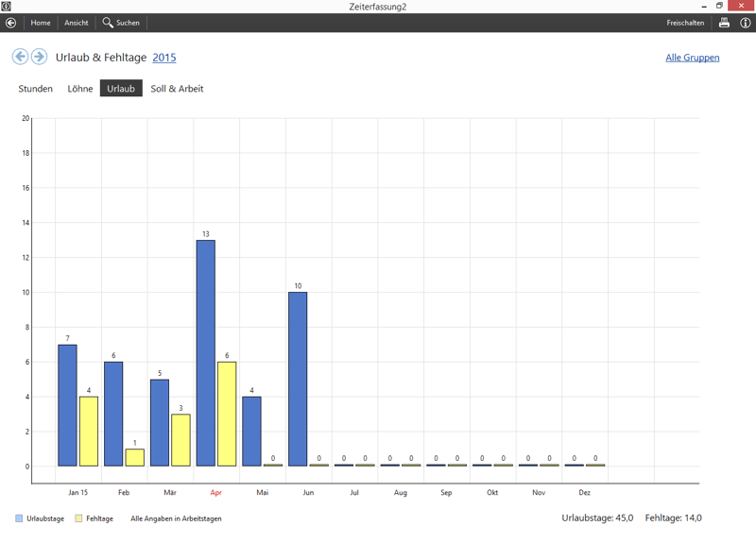Select the Soll & Arbeit tab
This screenshot has height=543, width=756.
(177, 89)
